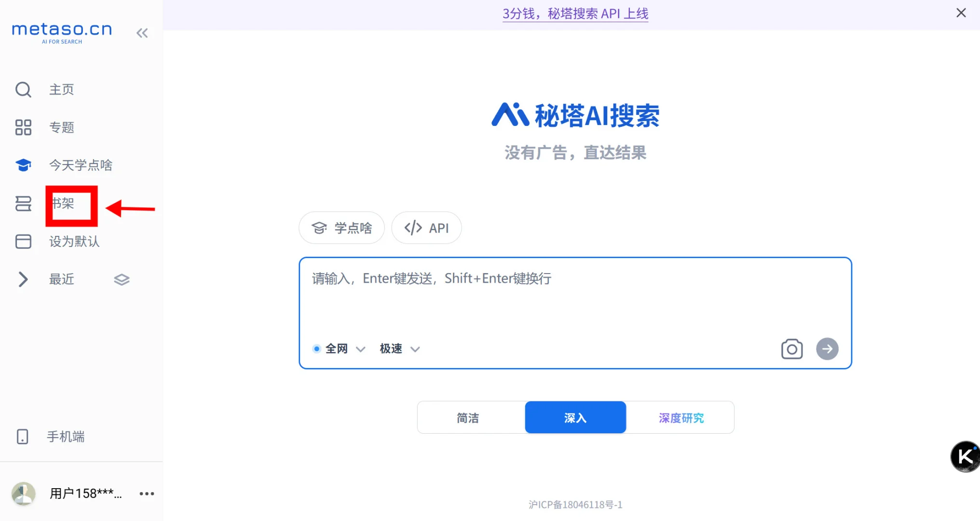Open the 书架 sidebar item
Screen dimensions: 980x521
(x=63, y=204)
